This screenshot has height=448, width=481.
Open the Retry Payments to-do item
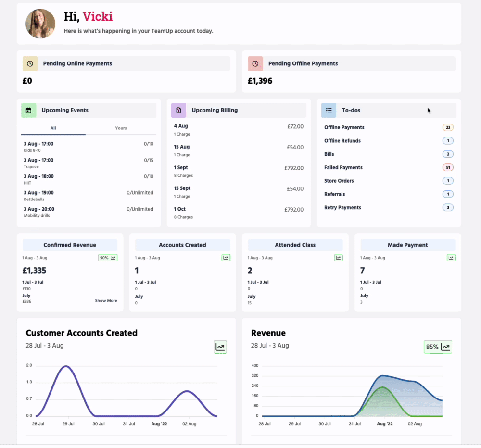342,208
